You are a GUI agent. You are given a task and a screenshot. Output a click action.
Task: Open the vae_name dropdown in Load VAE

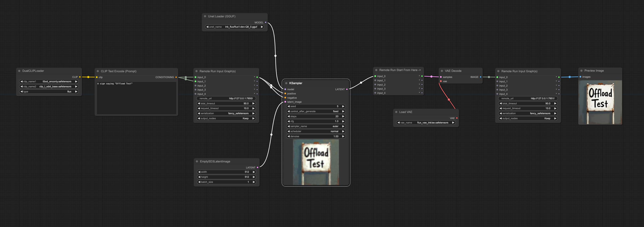(x=426, y=123)
